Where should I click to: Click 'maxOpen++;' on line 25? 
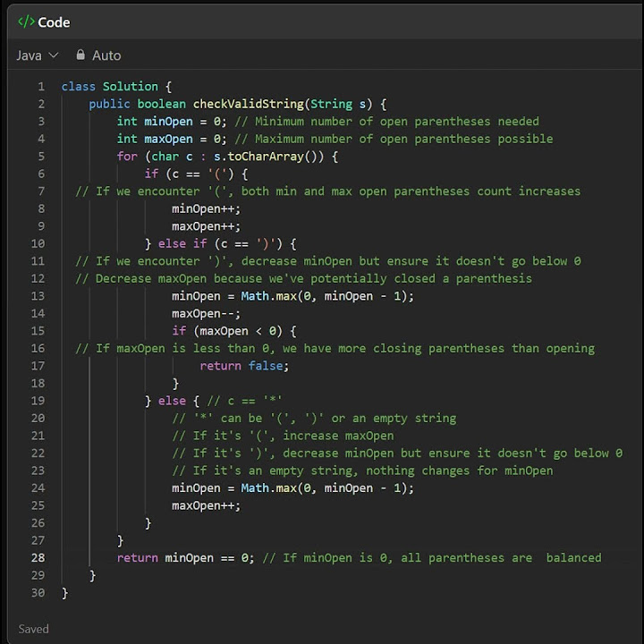point(207,505)
